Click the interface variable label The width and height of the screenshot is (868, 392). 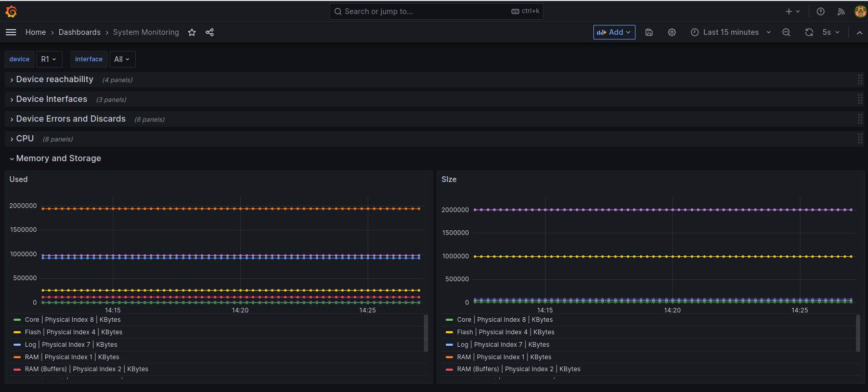click(89, 59)
